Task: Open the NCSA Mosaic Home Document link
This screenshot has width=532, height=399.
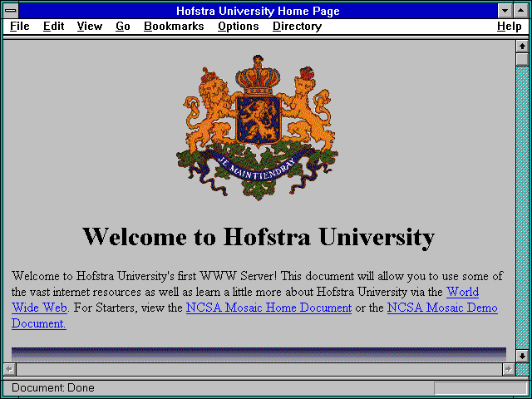Action: tap(268, 308)
